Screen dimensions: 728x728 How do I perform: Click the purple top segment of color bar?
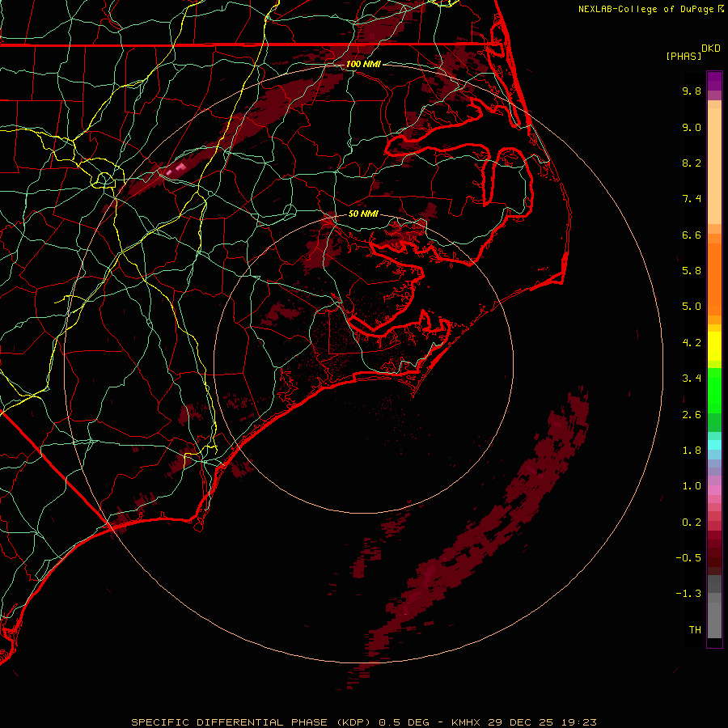tap(714, 81)
